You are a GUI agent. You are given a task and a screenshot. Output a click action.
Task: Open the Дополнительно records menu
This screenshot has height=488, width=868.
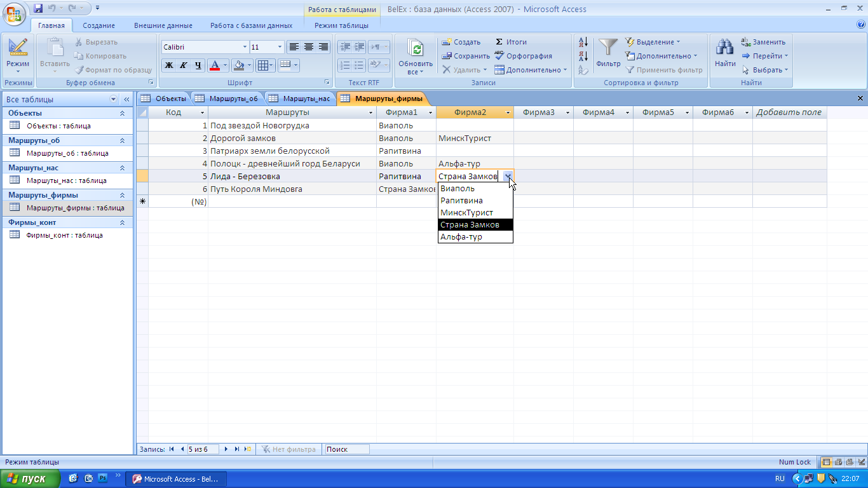[x=531, y=70]
